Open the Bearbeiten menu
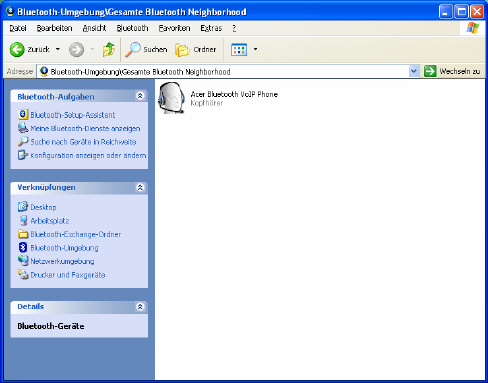The height and width of the screenshot is (383, 488). [x=54, y=28]
